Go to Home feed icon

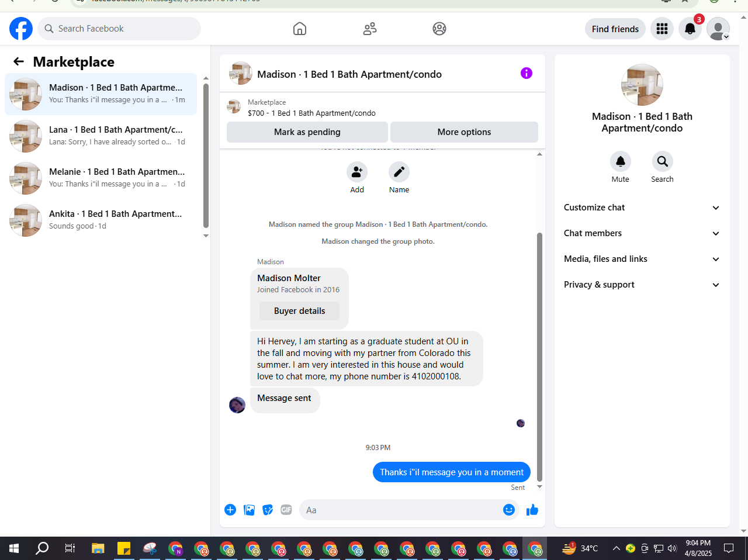300,29
